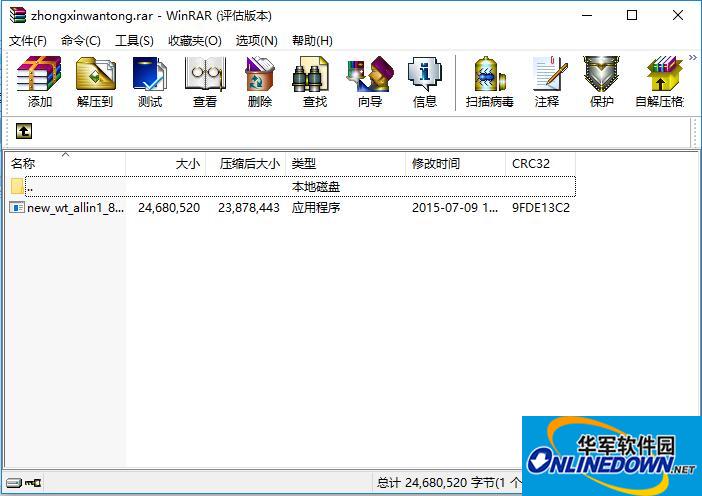Click the WinRAR icon in title bar
The image size is (702, 496).
(17, 15)
